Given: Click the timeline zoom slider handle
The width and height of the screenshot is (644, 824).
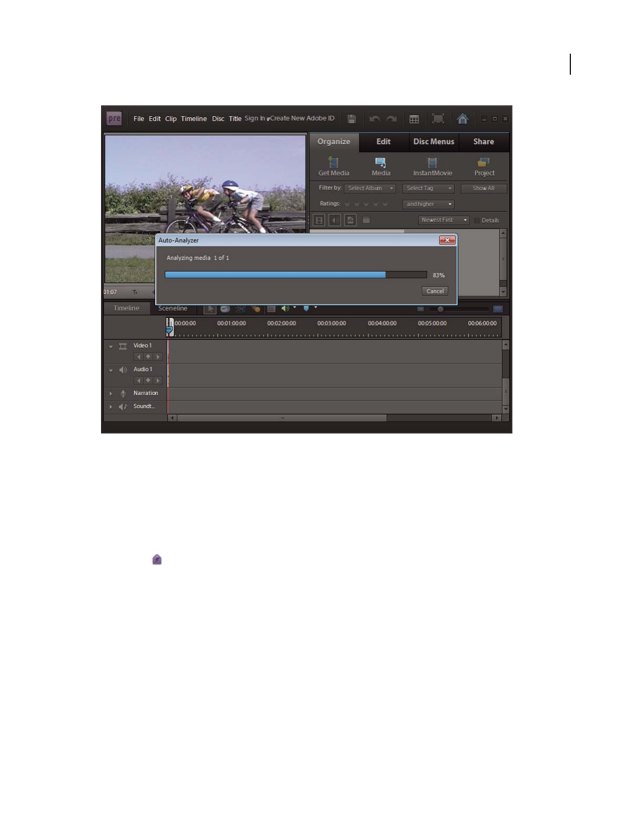Looking at the screenshot, I should [x=440, y=309].
